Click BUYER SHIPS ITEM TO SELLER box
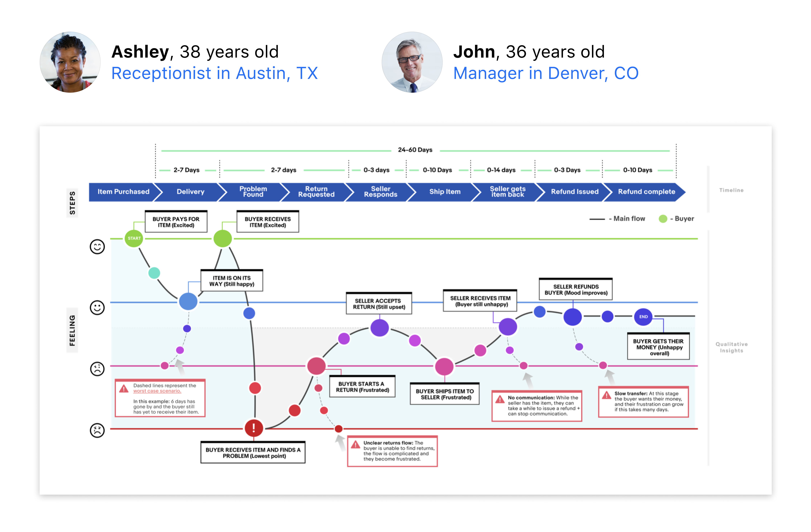This screenshot has height=532, width=811. [x=445, y=394]
